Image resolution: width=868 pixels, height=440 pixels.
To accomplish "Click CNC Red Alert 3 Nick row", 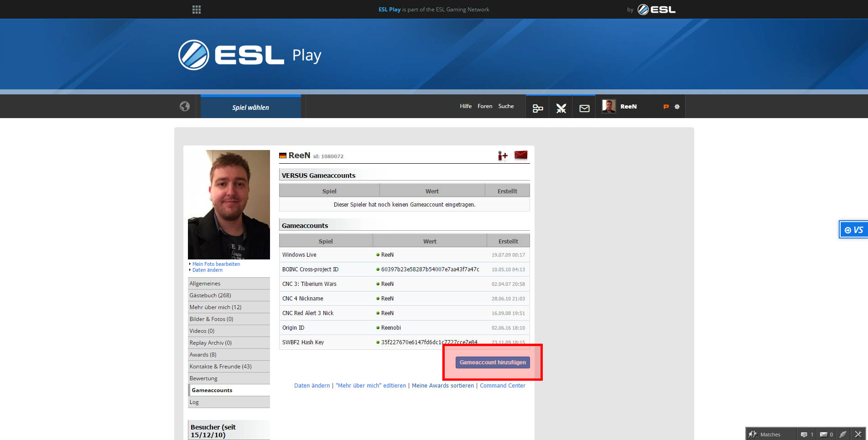I will click(404, 313).
